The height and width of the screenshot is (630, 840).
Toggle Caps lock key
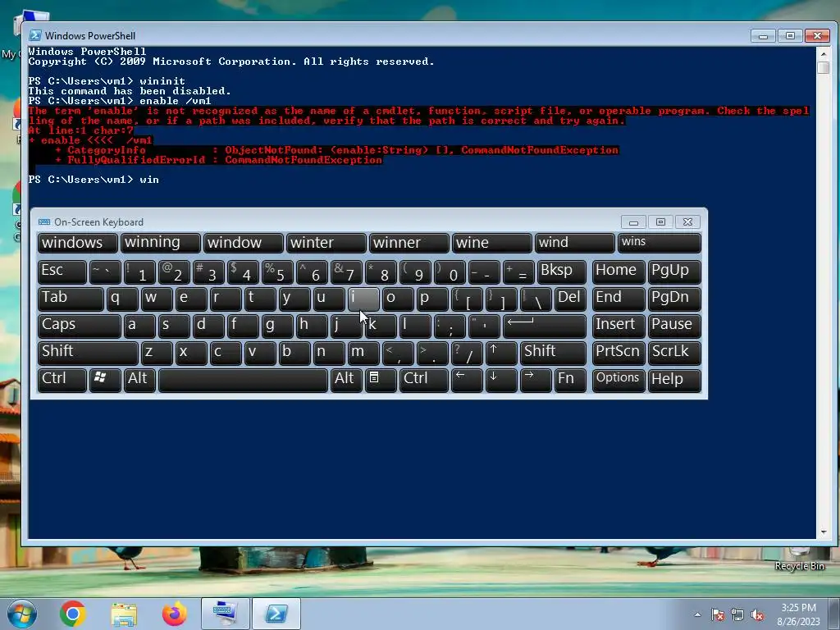point(80,326)
